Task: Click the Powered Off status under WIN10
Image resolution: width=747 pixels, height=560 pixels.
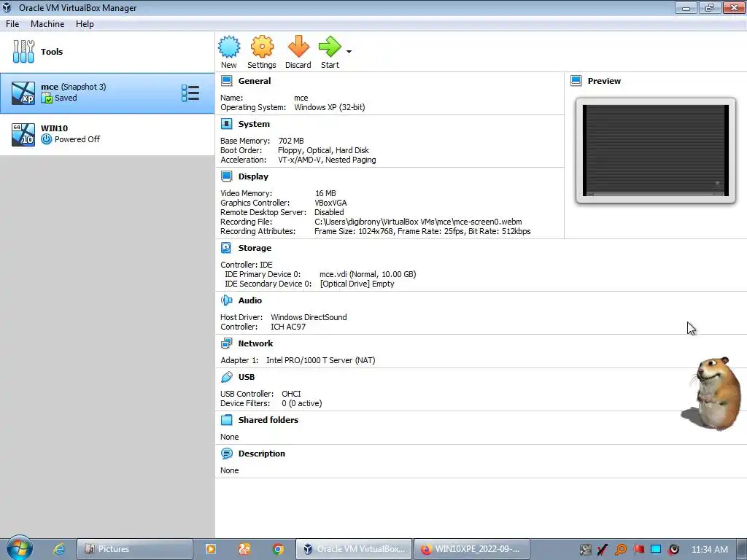Action: [77, 139]
